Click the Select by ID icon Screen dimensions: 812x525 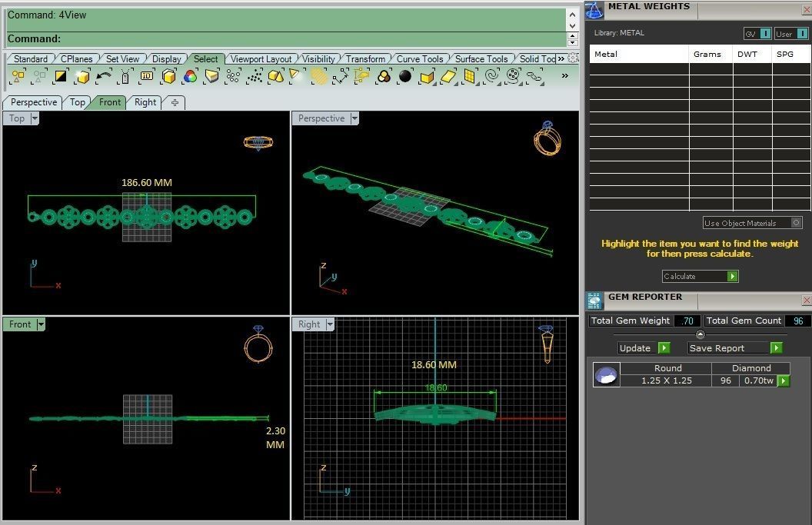coord(147,77)
